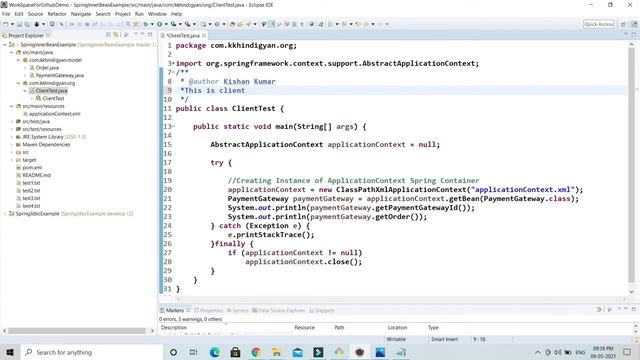
Task: Open the Mail taskbar icon
Action: coord(298,352)
